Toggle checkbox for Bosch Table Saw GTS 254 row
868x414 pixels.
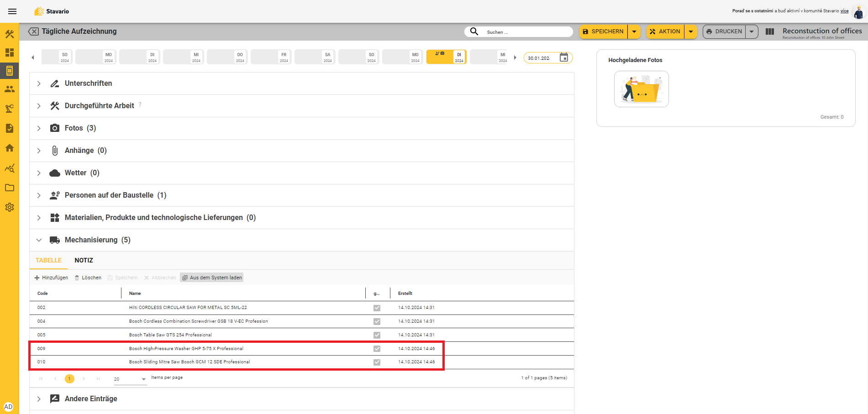click(377, 335)
